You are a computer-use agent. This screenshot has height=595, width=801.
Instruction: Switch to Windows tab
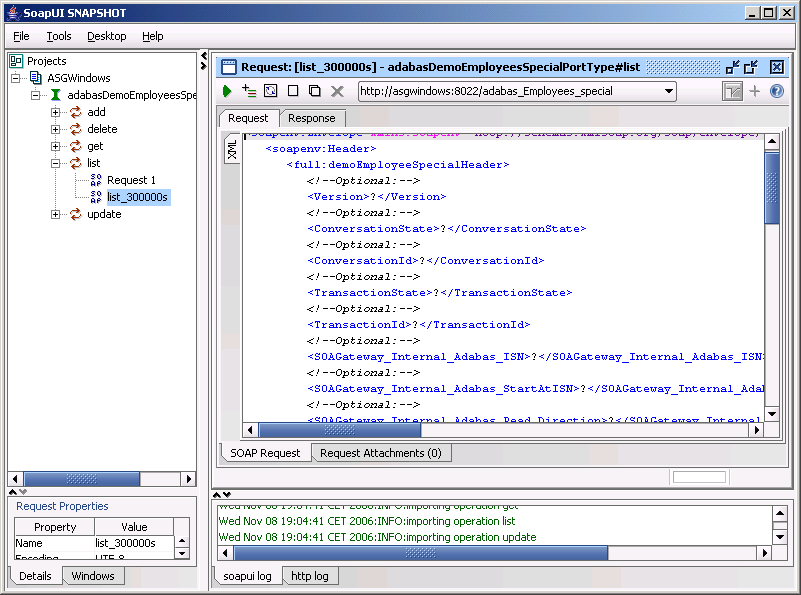point(93,576)
